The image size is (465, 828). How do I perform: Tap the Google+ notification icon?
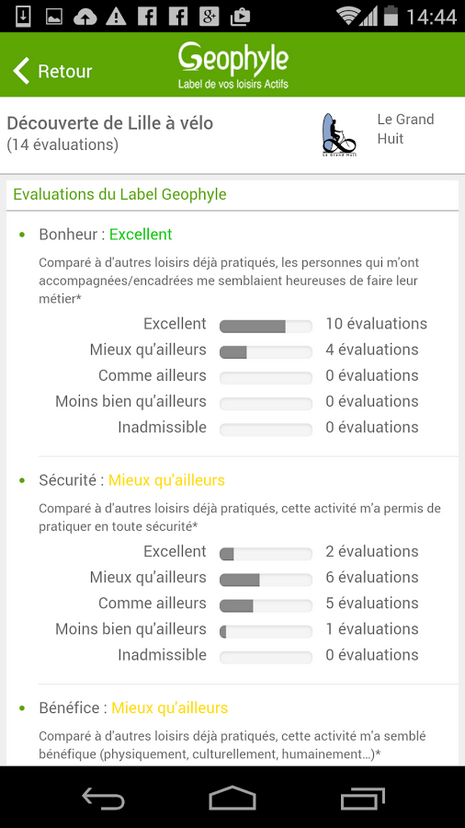tap(209, 16)
